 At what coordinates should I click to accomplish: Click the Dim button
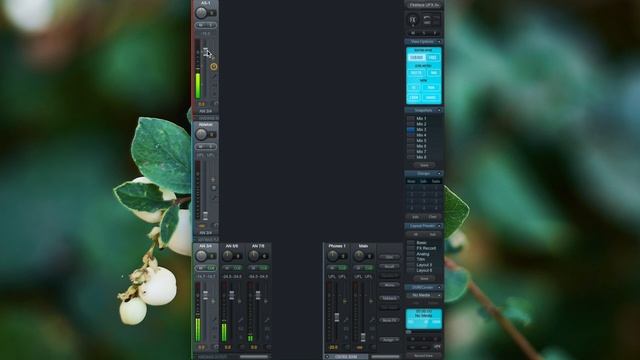point(389,257)
